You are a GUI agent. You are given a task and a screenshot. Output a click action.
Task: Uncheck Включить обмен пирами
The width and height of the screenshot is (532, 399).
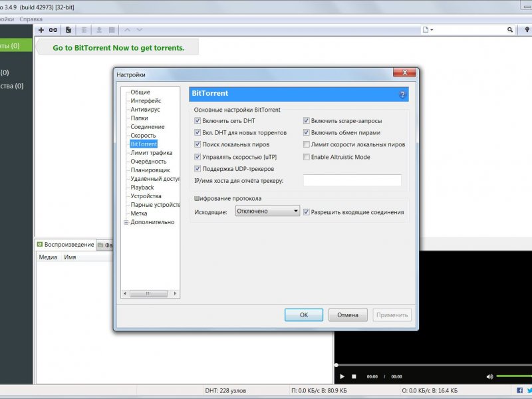pos(307,132)
